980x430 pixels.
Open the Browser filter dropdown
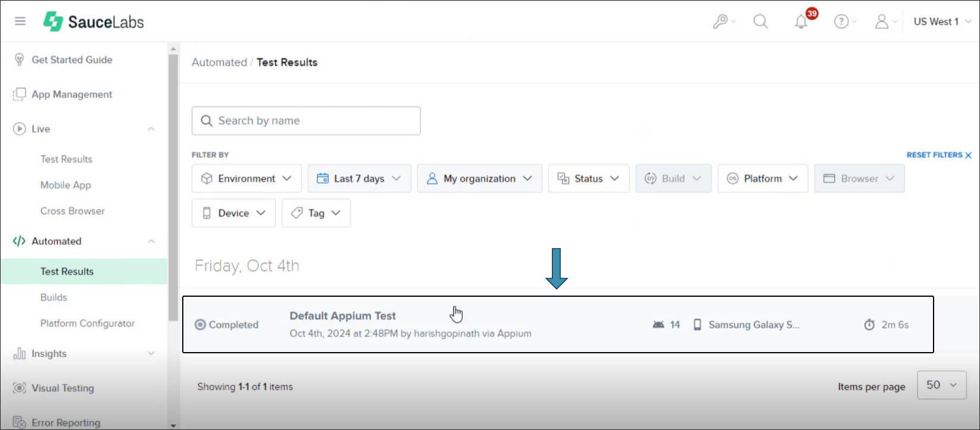[859, 178]
